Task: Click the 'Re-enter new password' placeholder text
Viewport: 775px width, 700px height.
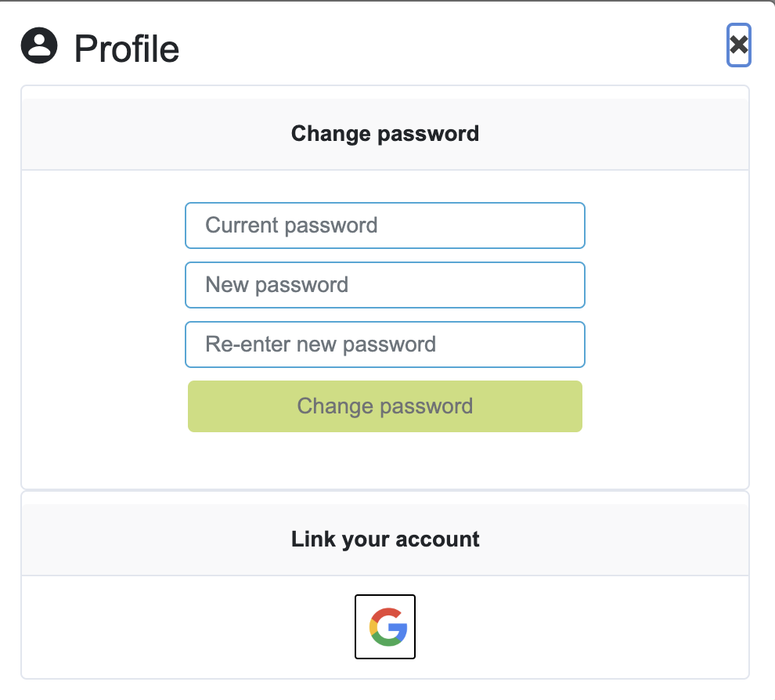Action: 321,345
